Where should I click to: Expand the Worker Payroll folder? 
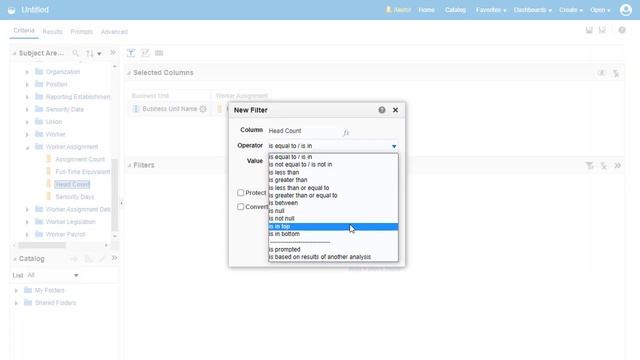pos(27,235)
